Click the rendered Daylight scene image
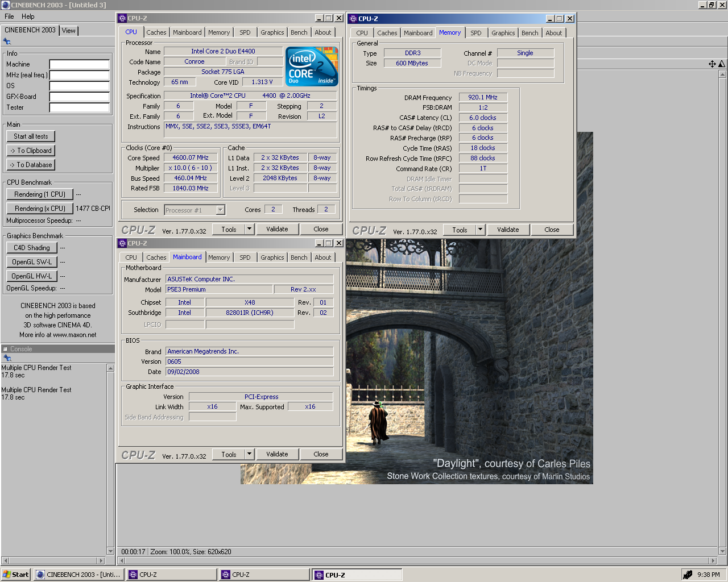 469,361
